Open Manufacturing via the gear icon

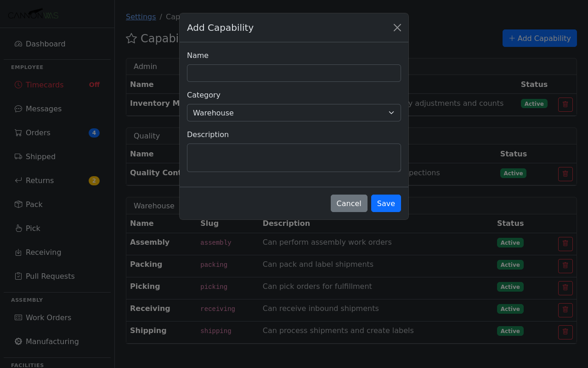pos(18,341)
